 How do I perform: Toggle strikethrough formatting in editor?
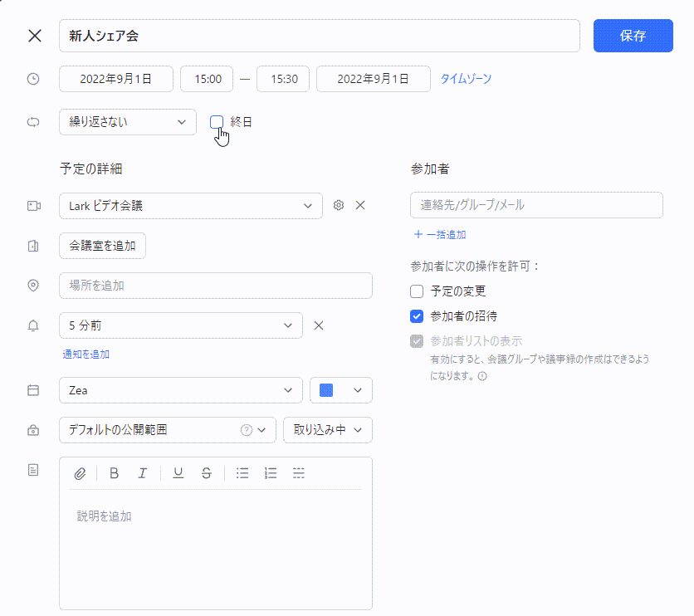[x=207, y=473]
